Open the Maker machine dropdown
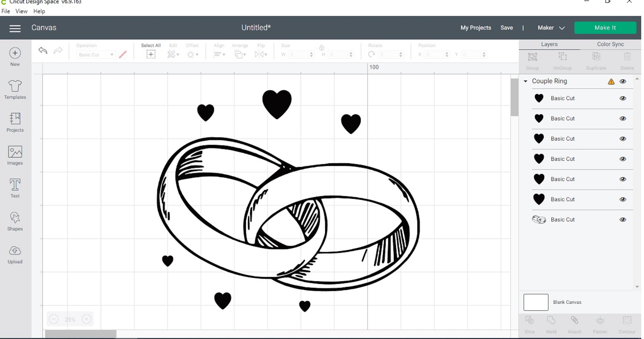Screen dimensions: 644x339 click(551, 28)
